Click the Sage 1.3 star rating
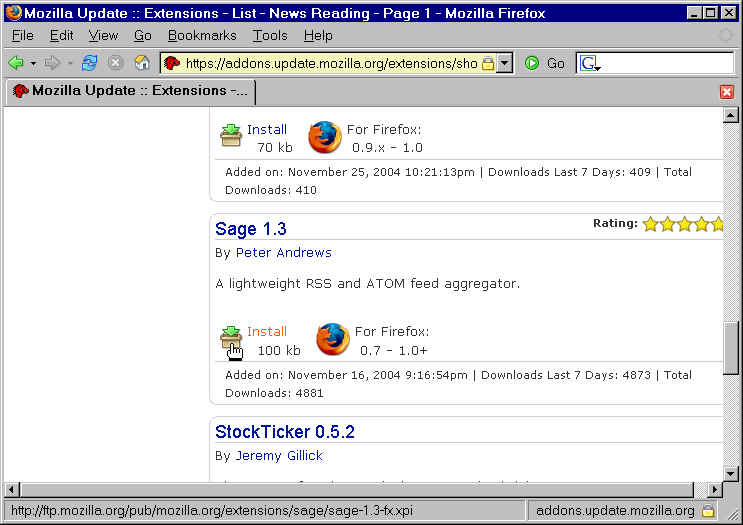Screen dimensions: 743x525 (x=682, y=224)
